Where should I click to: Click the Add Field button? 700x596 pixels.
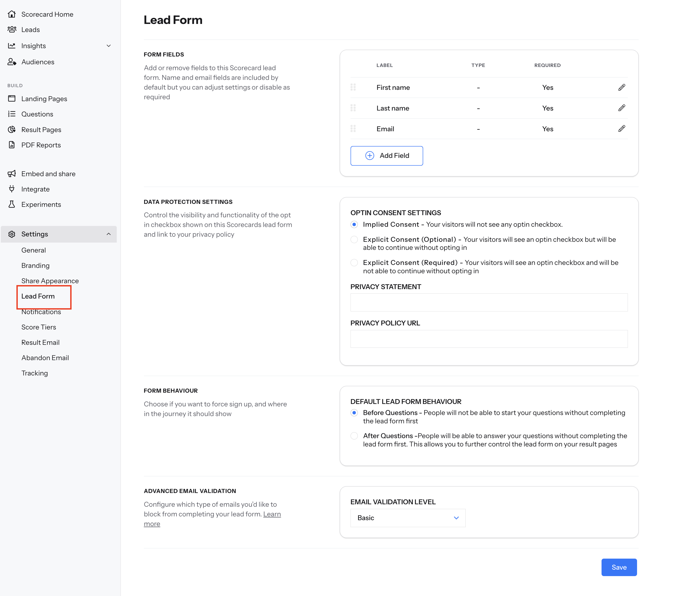387,156
